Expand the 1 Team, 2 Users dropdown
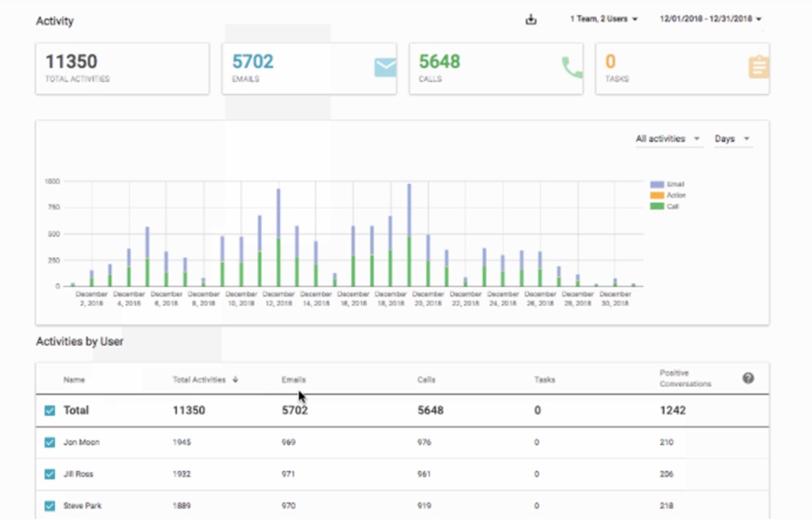The height and width of the screenshot is (526, 812). [604, 18]
